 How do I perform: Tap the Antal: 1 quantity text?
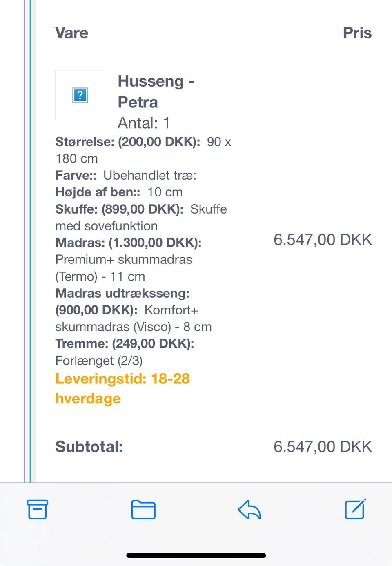[x=144, y=123]
